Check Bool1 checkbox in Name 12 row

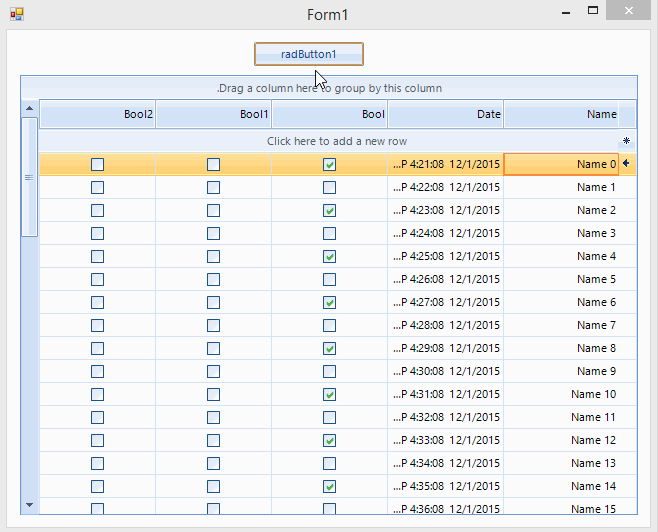point(214,441)
